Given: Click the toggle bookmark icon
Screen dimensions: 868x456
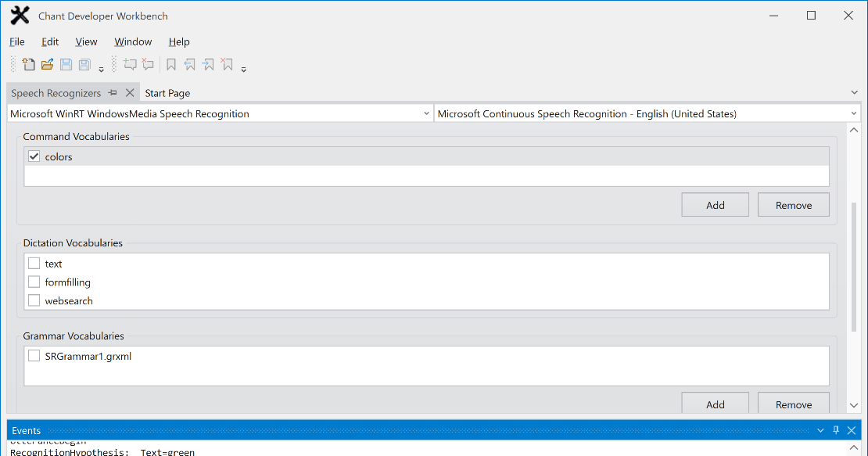Looking at the screenshot, I should pos(171,65).
